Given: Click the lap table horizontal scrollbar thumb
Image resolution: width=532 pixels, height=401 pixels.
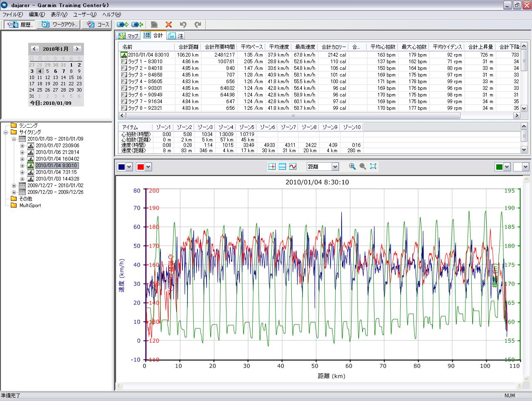Looking at the screenshot, I should [293, 116].
